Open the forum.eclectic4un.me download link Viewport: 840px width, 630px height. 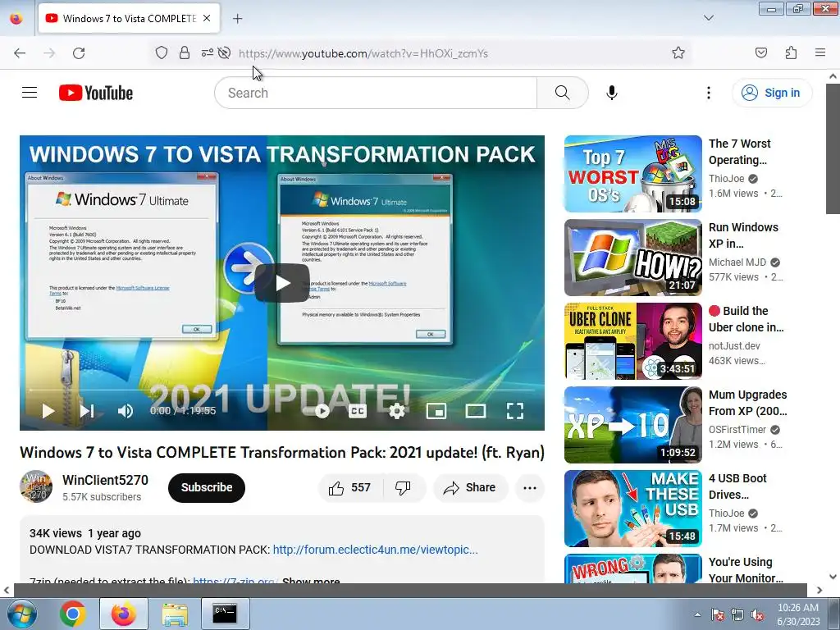(375, 550)
